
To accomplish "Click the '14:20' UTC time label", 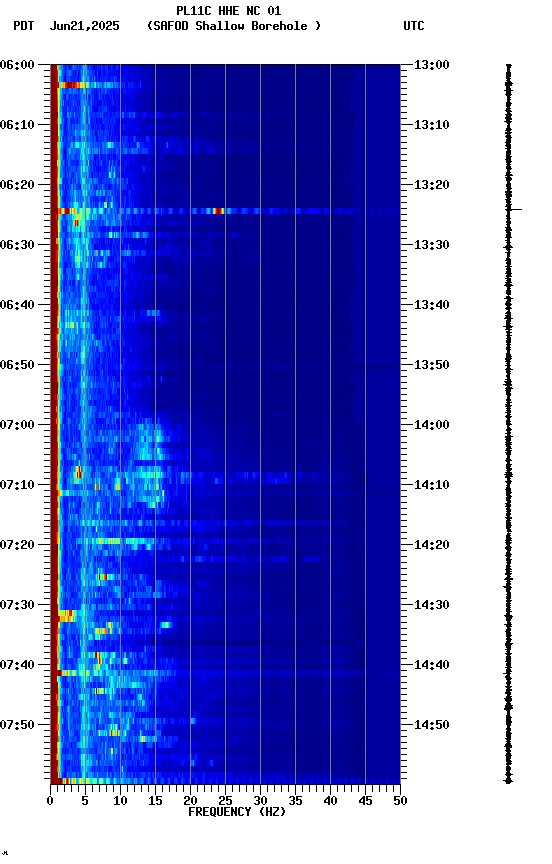I will [x=432, y=545].
